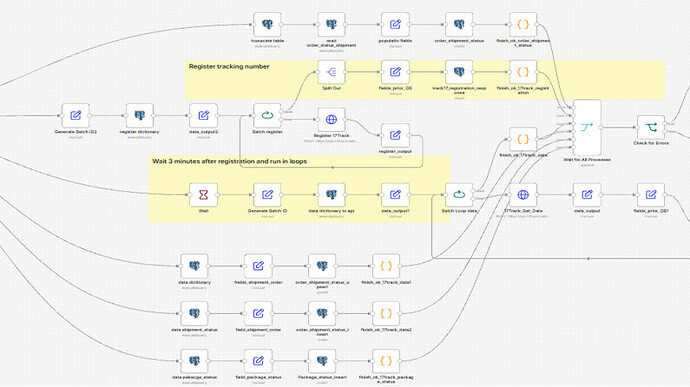This screenshot has height=387, width=690.
Task: Select the fields_prior_DB1 edit node
Action: click(651, 195)
